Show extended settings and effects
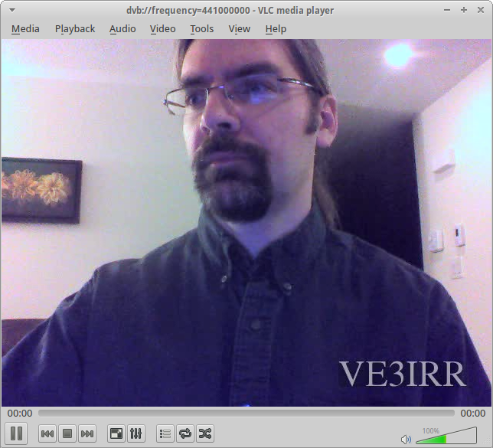This screenshot has height=448, width=493. click(136, 433)
